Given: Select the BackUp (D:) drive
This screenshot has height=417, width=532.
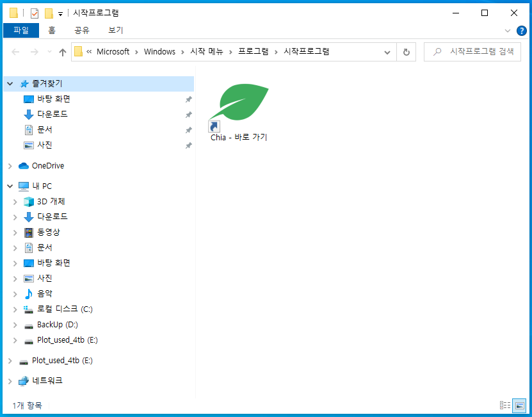Looking at the screenshot, I should (x=58, y=325).
